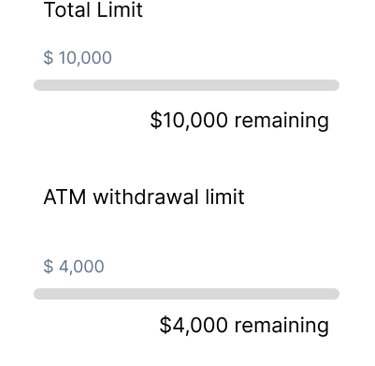The height and width of the screenshot is (366, 375).
Task: Click the "Total Limit" heading label
Action: click(x=93, y=10)
